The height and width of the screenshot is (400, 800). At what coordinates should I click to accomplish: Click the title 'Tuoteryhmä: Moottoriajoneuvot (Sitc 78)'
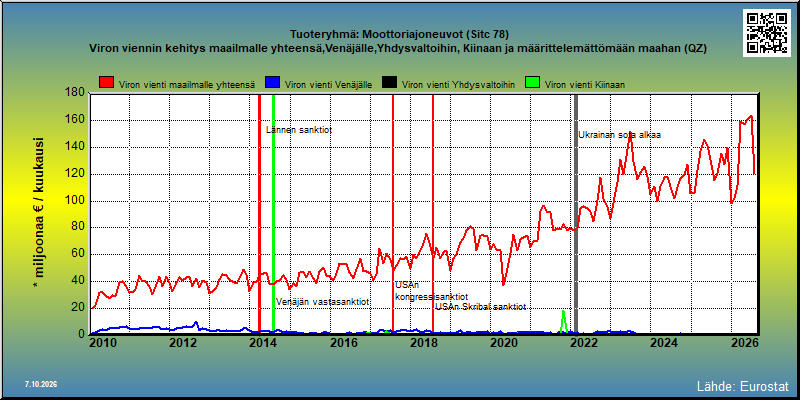click(399, 35)
